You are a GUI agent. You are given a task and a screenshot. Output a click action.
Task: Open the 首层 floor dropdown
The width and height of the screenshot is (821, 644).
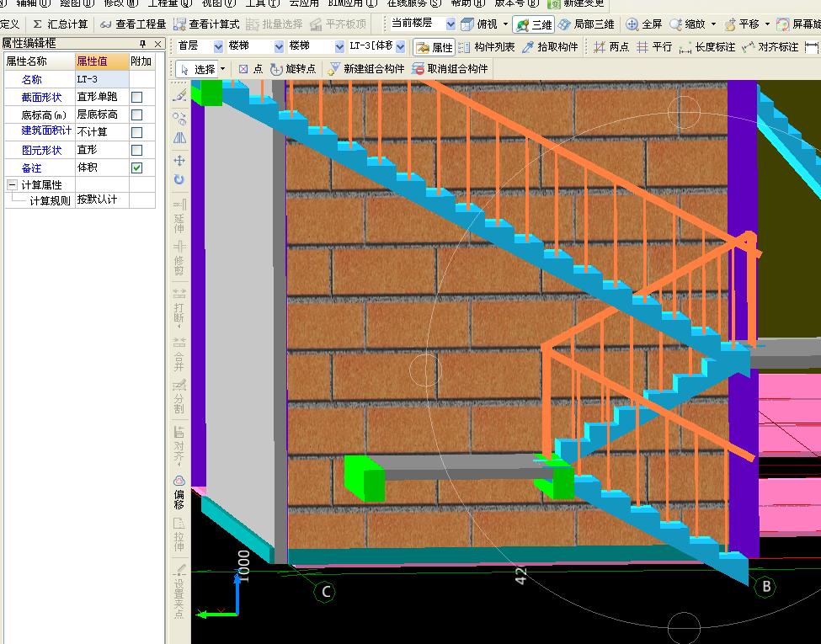219,47
